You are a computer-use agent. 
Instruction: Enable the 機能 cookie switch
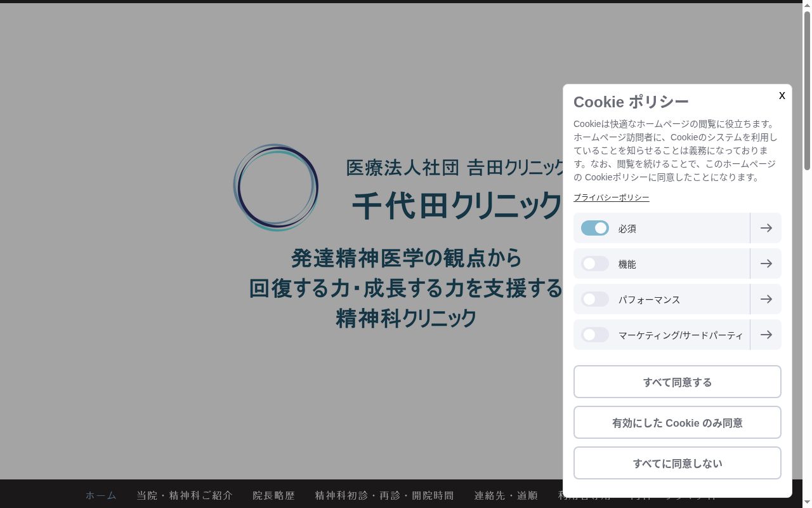(x=595, y=264)
